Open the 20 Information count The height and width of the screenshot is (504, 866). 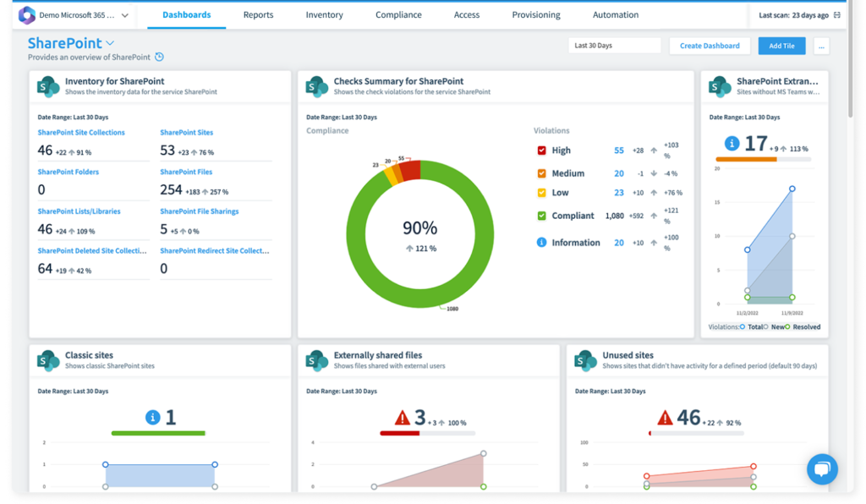[x=619, y=243]
